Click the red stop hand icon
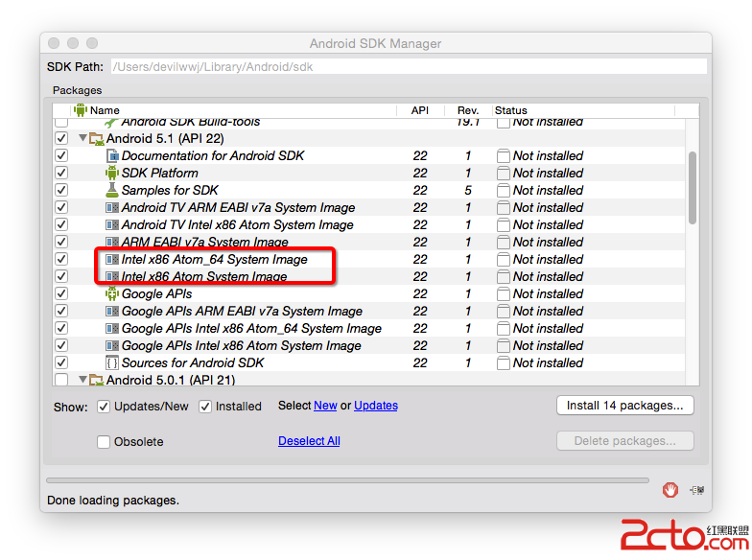752x560 pixels. pos(670,490)
